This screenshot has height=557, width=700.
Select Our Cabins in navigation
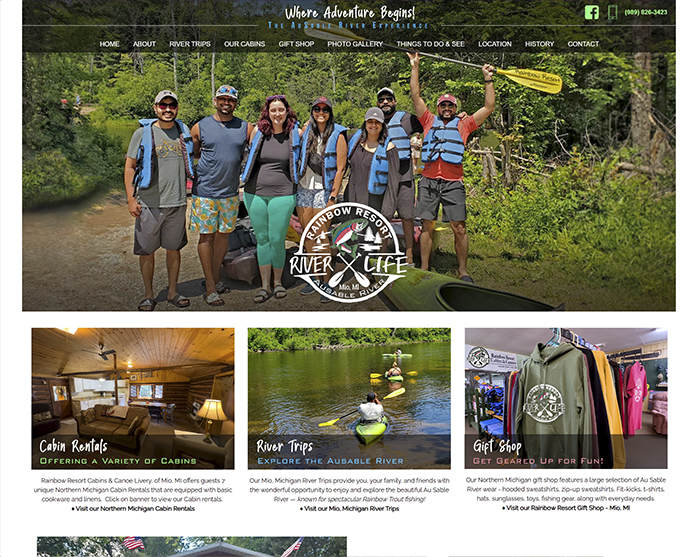tap(244, 44)
